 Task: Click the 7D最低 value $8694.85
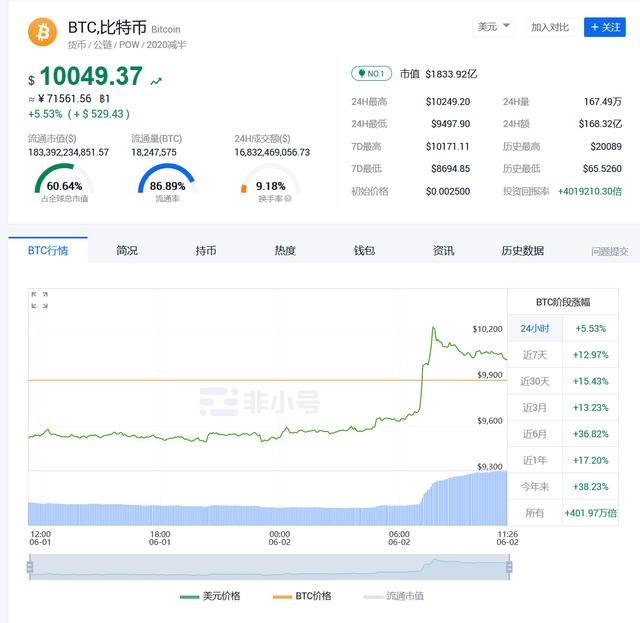[x=451, y=169]
